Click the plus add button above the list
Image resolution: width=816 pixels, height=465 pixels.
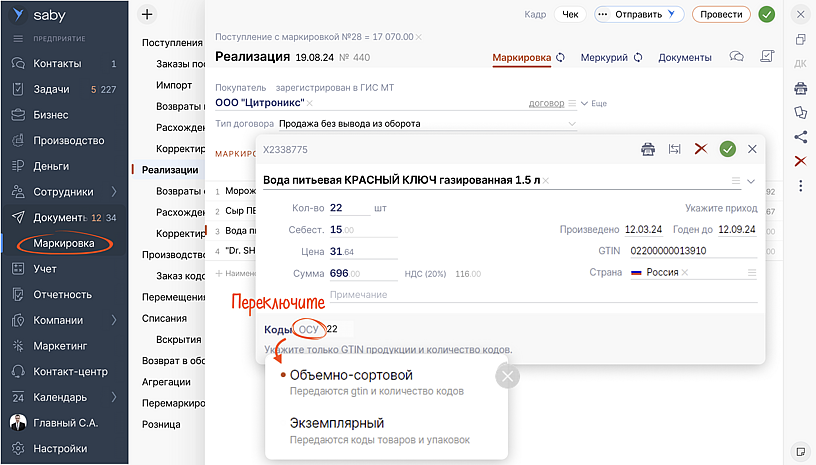coord(147,14)
